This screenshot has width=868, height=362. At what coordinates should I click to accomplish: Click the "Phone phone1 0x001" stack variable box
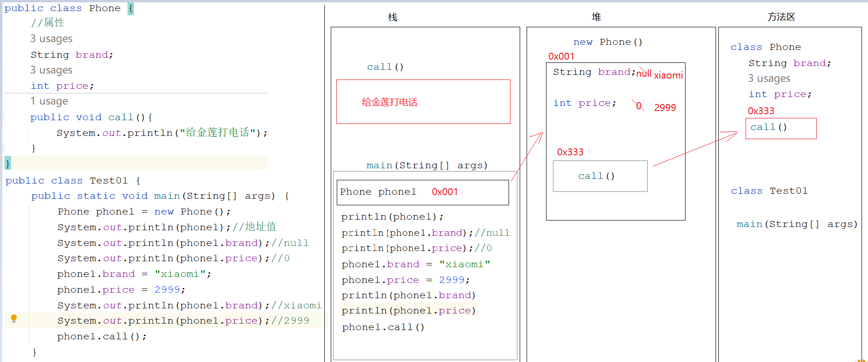tap(422, 192)
